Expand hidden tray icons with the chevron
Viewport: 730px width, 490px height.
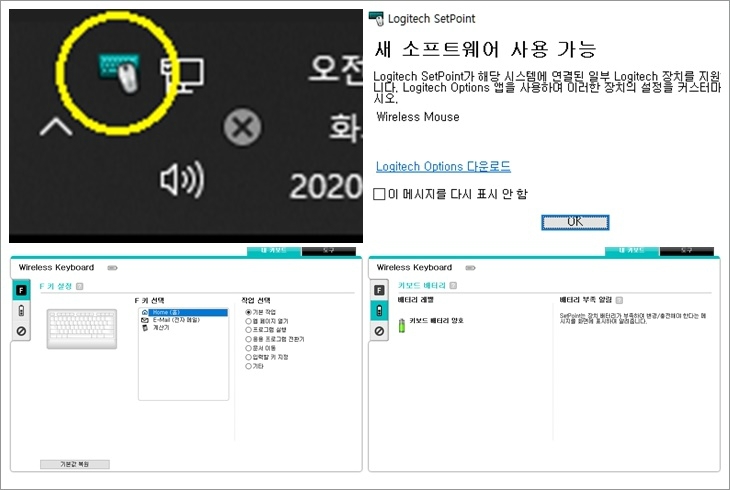point(56,126)
